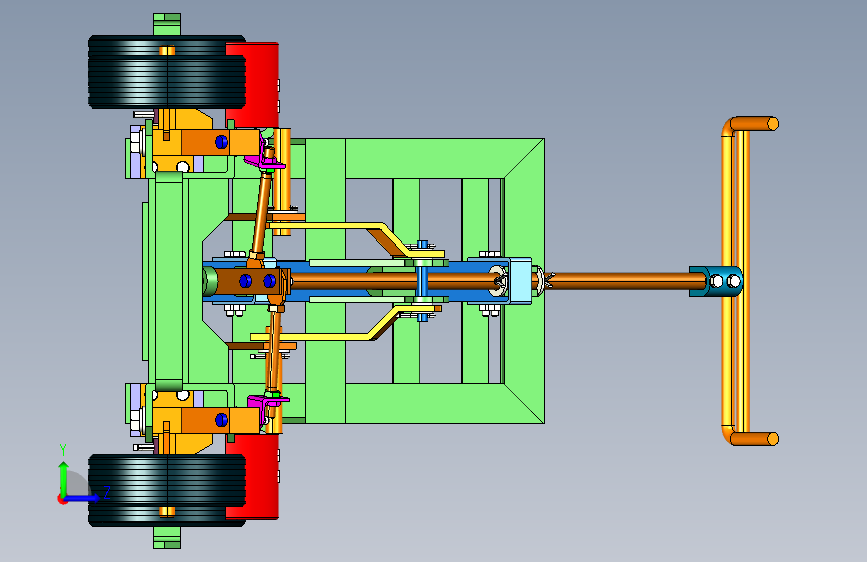Select the green square frame's right side
The image size is (867, 562).
point(524,281)
